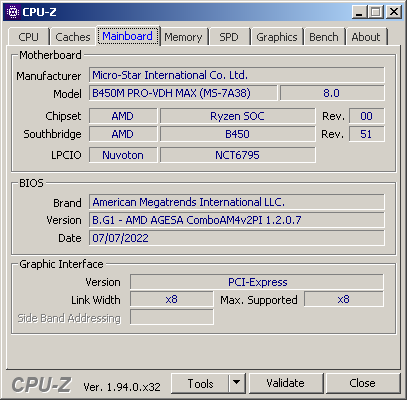Expand the Tools dropdown arrow
The image size is (407, 400).
237,383
